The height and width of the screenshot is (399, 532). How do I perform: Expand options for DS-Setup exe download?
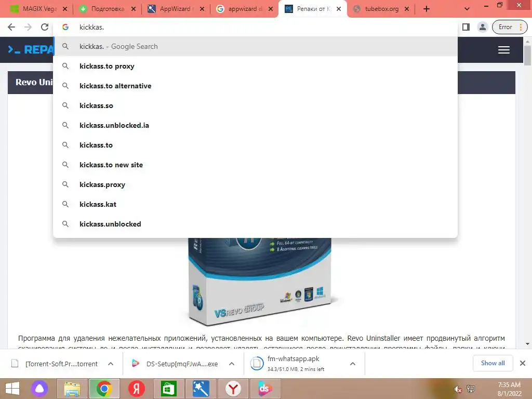232,364
